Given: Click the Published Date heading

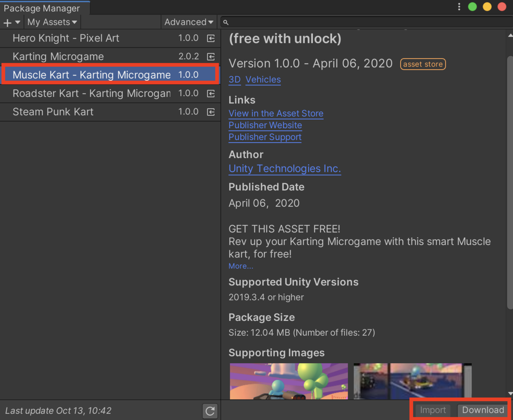Looking at the screenshot, I should click(x=266, y=187).
